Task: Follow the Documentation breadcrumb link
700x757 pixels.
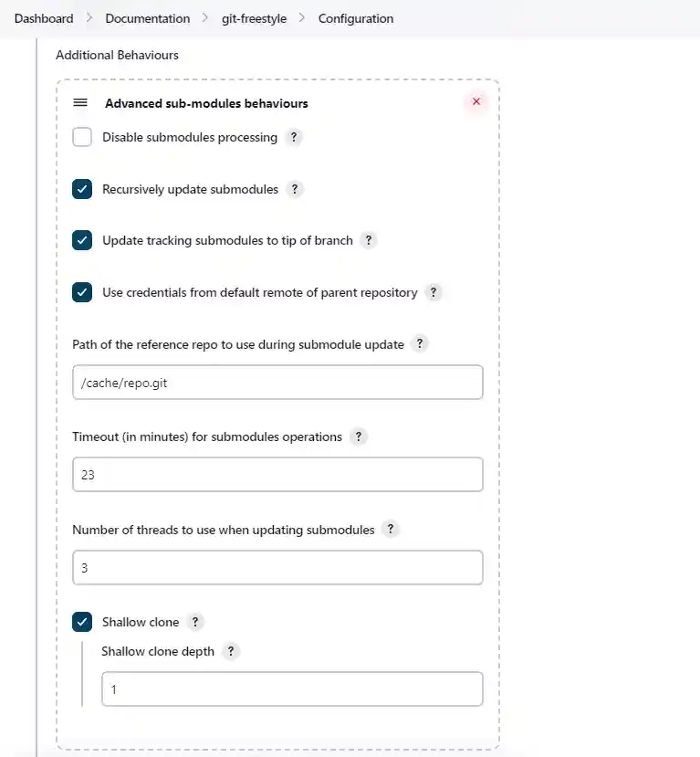Action: click(x=147, y=18)
